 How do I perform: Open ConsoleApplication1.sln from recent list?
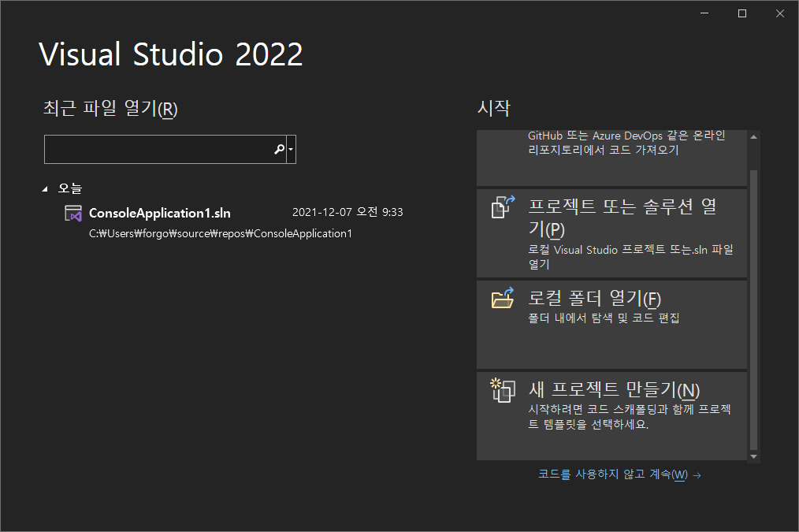point(159,213)
